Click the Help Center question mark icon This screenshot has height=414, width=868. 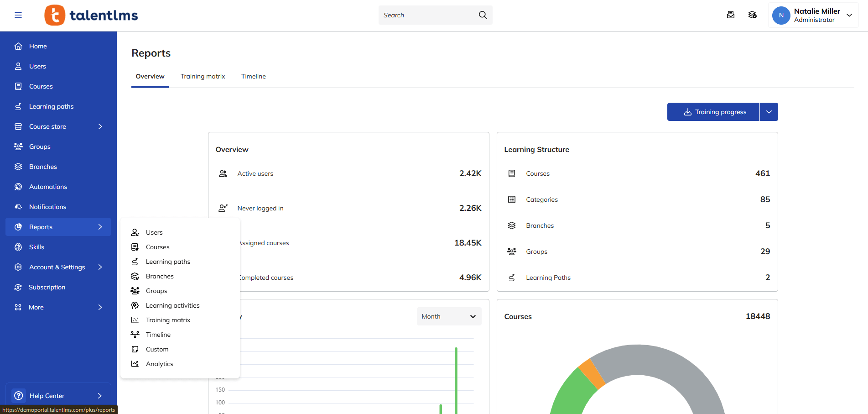click(x=19, y=395)
